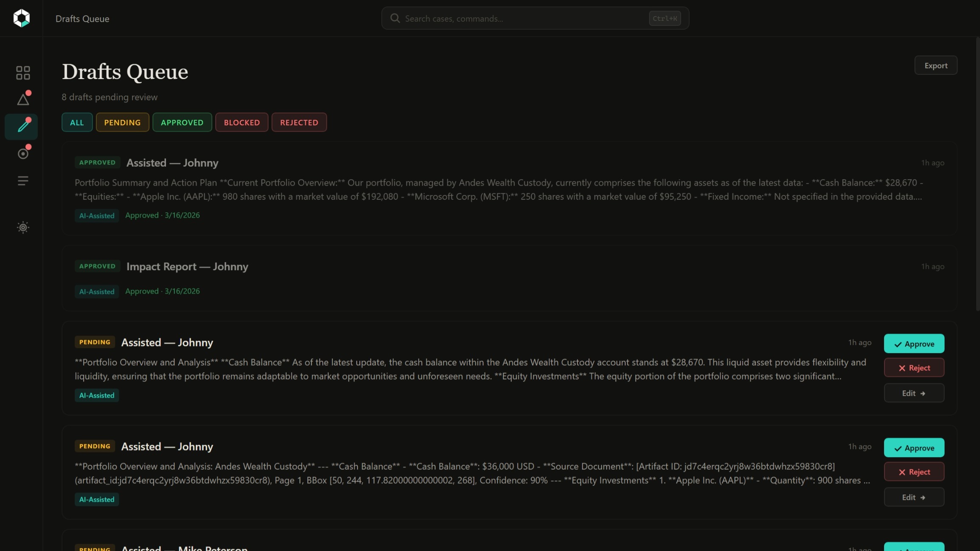This screenshot has height=551, width=980.
Task: Open the alerts triangle icon
Action: (x=23, y=99)
